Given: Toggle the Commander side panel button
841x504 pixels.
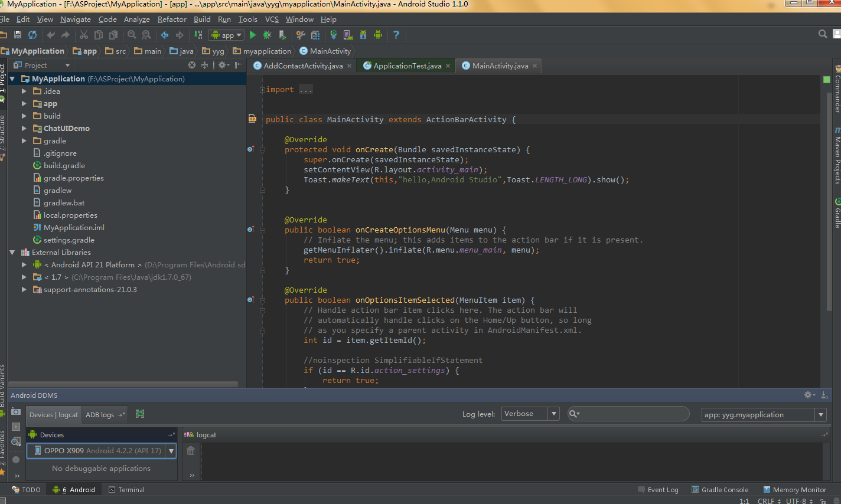Looking at the screenshot, I should (x=837, y=89).
